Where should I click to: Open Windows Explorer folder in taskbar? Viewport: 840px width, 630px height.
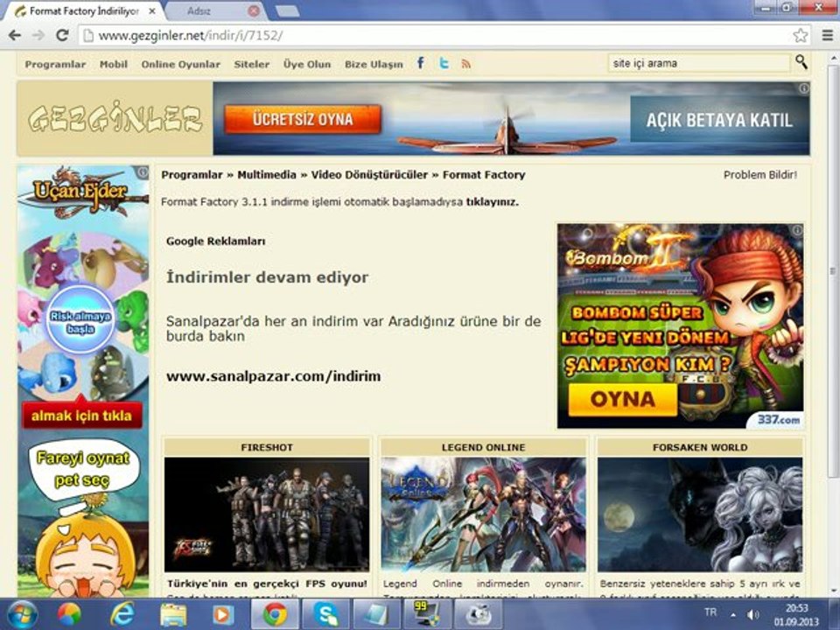[173, 614]
